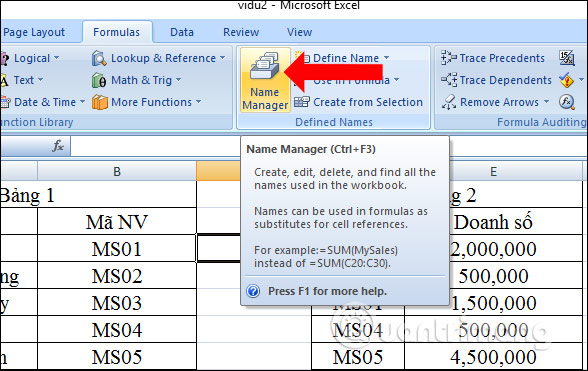Select the Mã NV header cell
The width and height of the screenshot is (588, 371).
pos(117,222)
